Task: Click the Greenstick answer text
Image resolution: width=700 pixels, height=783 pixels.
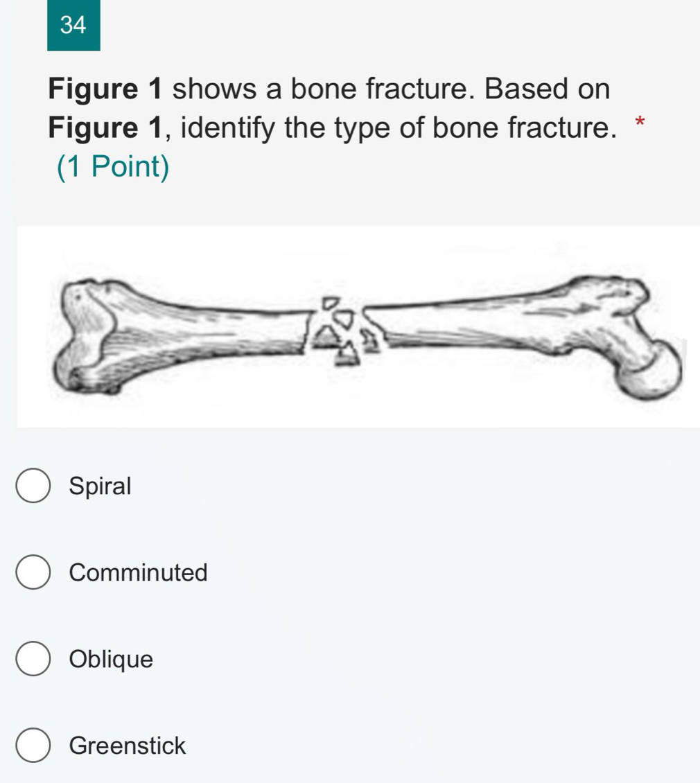Action: [x=128, y=746]
